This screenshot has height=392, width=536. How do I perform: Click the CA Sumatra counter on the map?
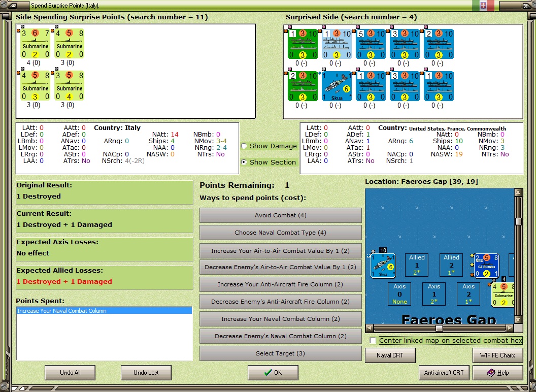point(486,266)
